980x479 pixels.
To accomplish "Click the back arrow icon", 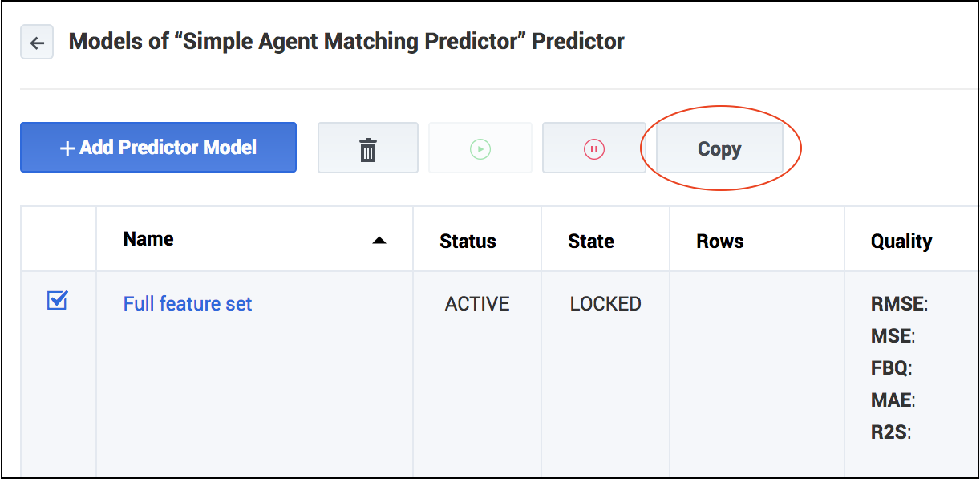I will (x=37, y=43).
